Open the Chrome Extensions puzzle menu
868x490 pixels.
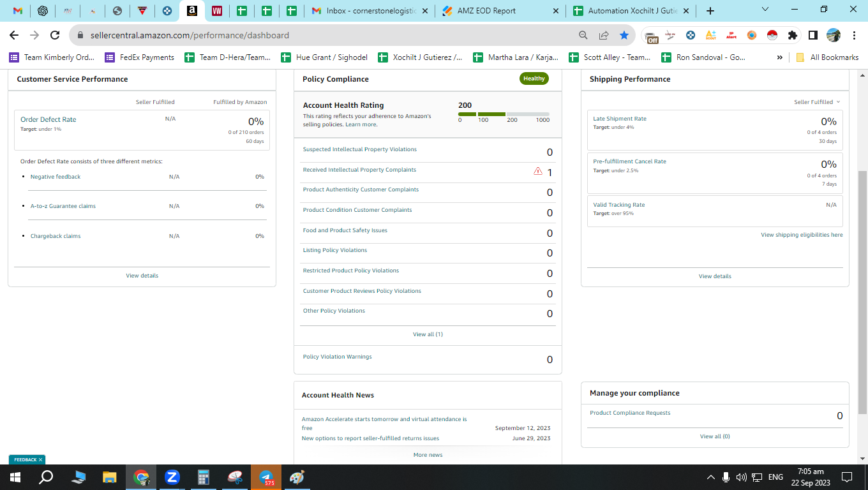click(793, 35)
